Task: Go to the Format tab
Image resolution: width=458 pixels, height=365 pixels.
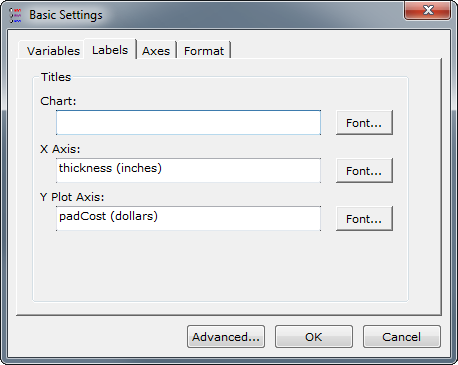Action: (x=204, y=51)
